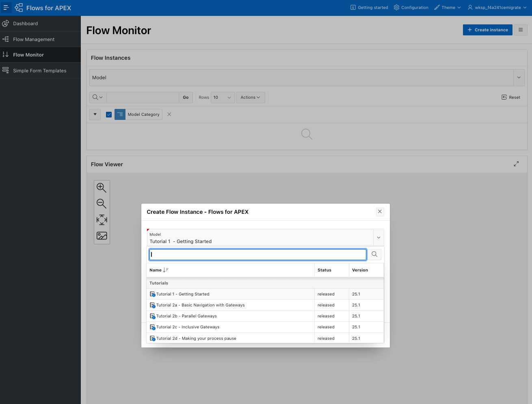Click the Tutorials group header row

[x=265, y=283]
